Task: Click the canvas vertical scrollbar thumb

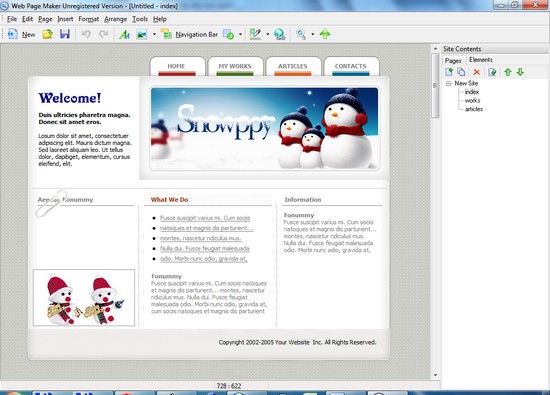Action: [x=435, y=86]
